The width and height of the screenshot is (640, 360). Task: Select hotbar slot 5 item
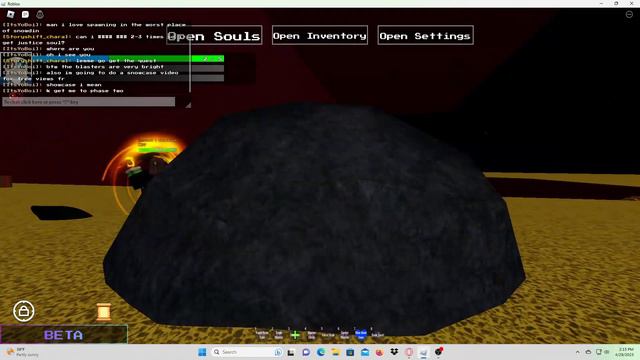tap(328, 335)
